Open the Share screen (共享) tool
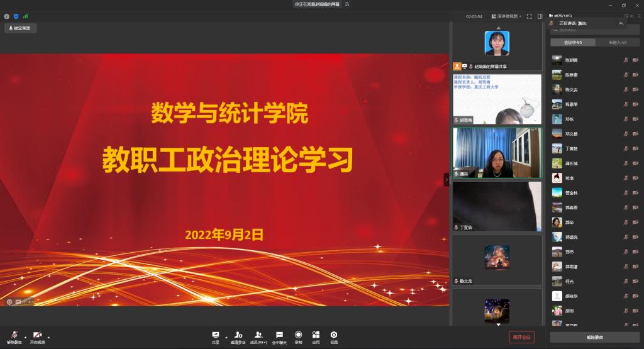Image resolution: width=644 pixels, height=349 pixels. [216, 336]
